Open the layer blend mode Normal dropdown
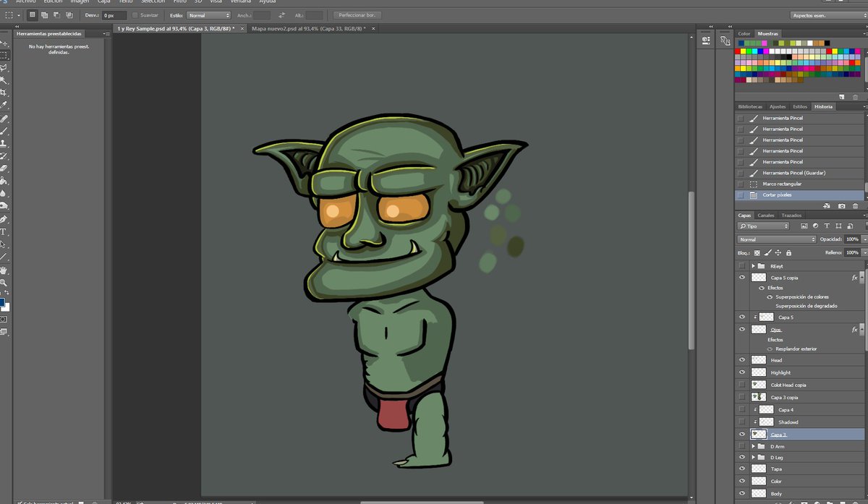This screenshot has width=868, height=504. click(776, 239)
